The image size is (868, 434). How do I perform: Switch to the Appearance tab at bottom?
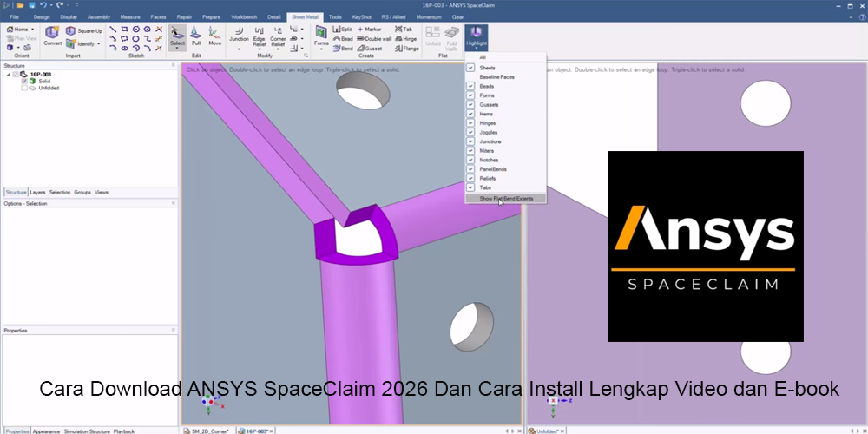[46, 431]
